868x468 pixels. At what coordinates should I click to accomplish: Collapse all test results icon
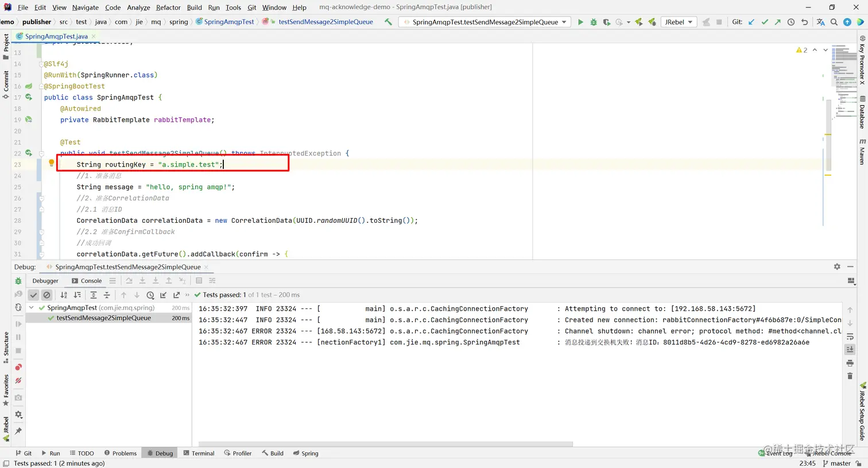107,295
